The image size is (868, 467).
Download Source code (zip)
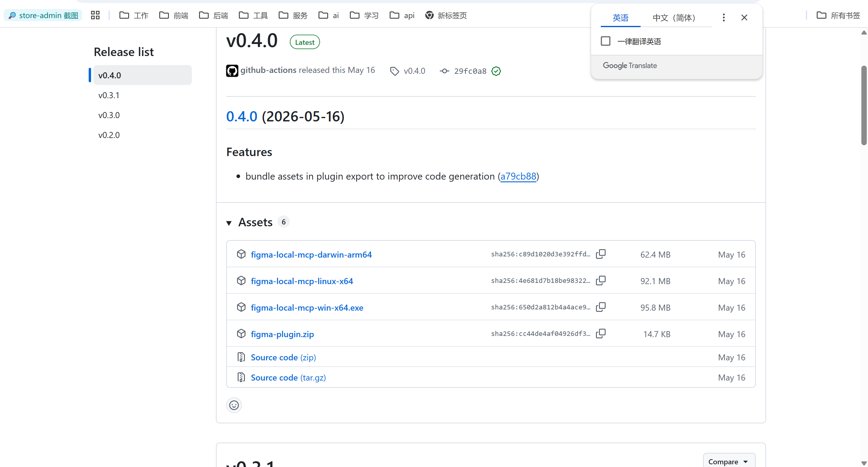pyautogui.click(x=284, y=357)
